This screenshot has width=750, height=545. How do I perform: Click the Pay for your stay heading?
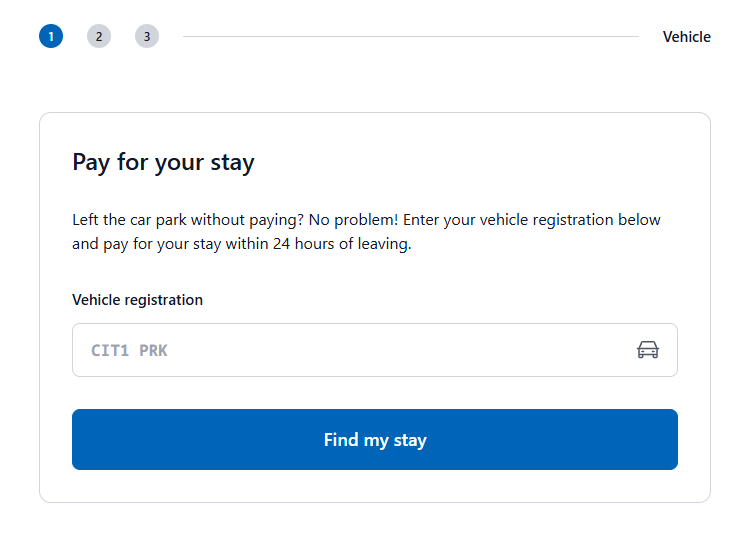point(163,163)
